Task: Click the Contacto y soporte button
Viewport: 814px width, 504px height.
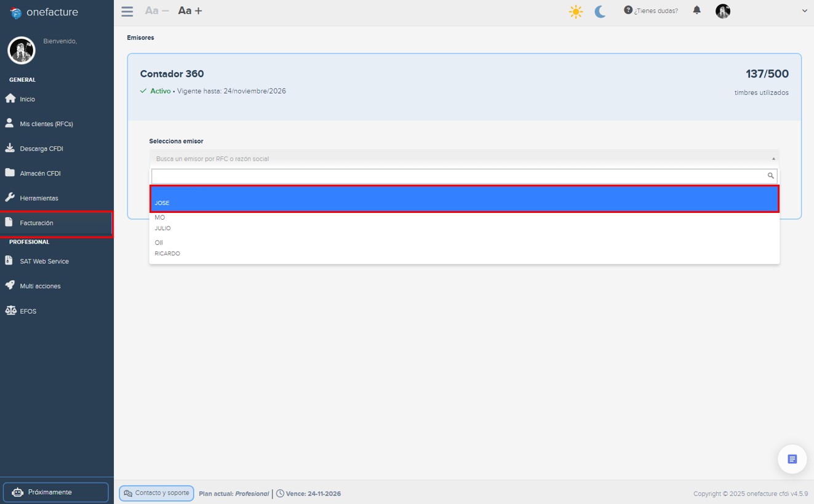Action: click(x=156, y=493)
